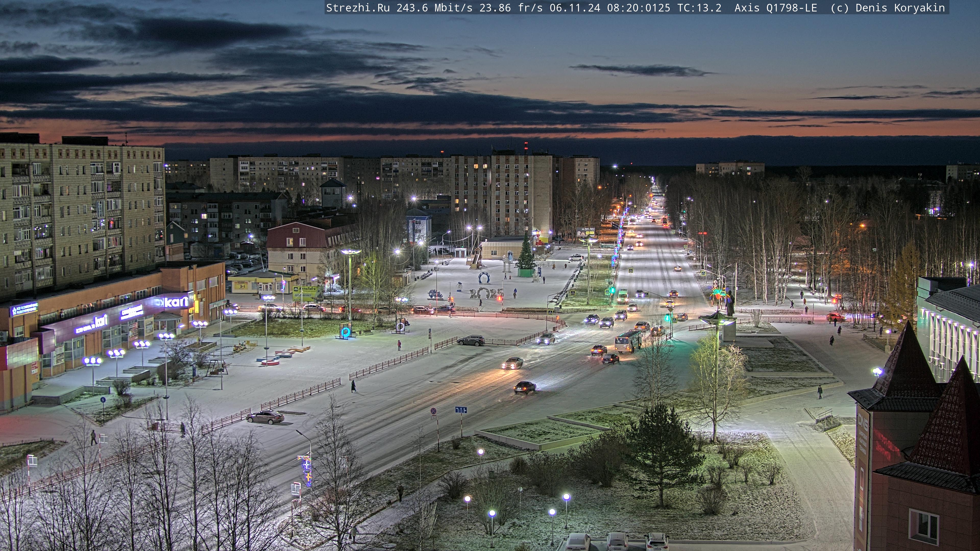This screenshot has width=980, height=551.
Task: Click the "23.86 fr/s" frame rate value
Action: [511, 8]
